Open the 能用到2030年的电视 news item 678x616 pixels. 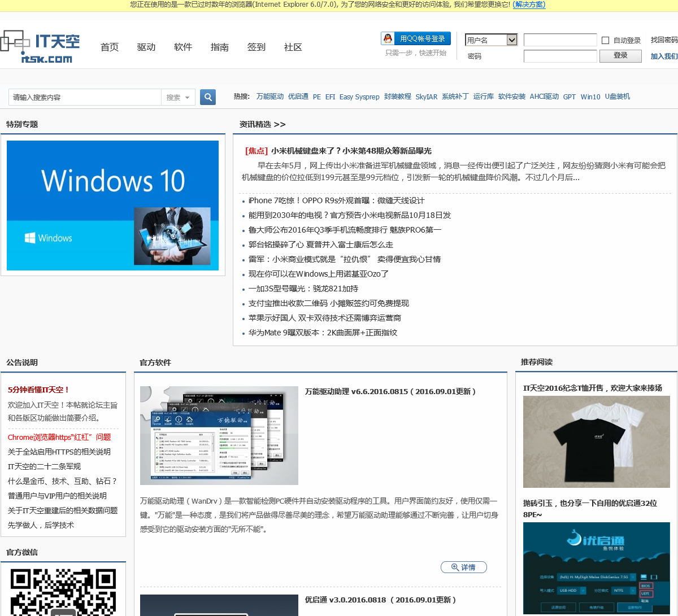tap(350, 215)
